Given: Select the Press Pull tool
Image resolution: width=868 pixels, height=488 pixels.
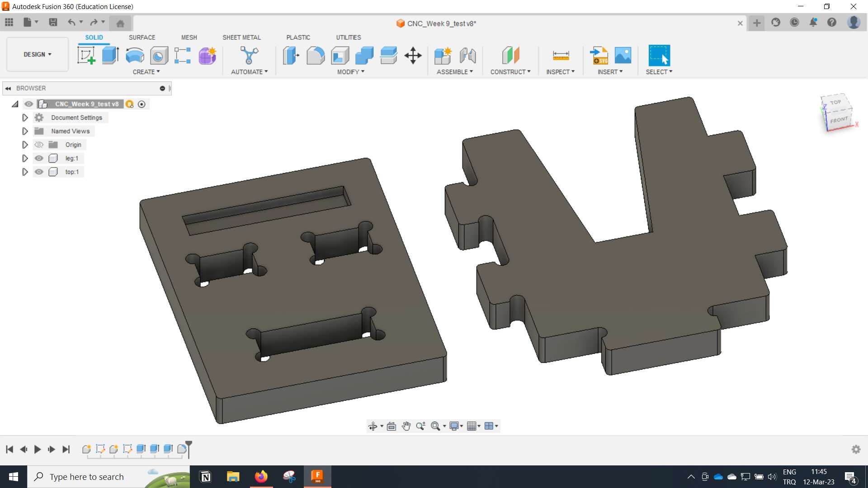Looking at the screenshot, I should point(291,56).
